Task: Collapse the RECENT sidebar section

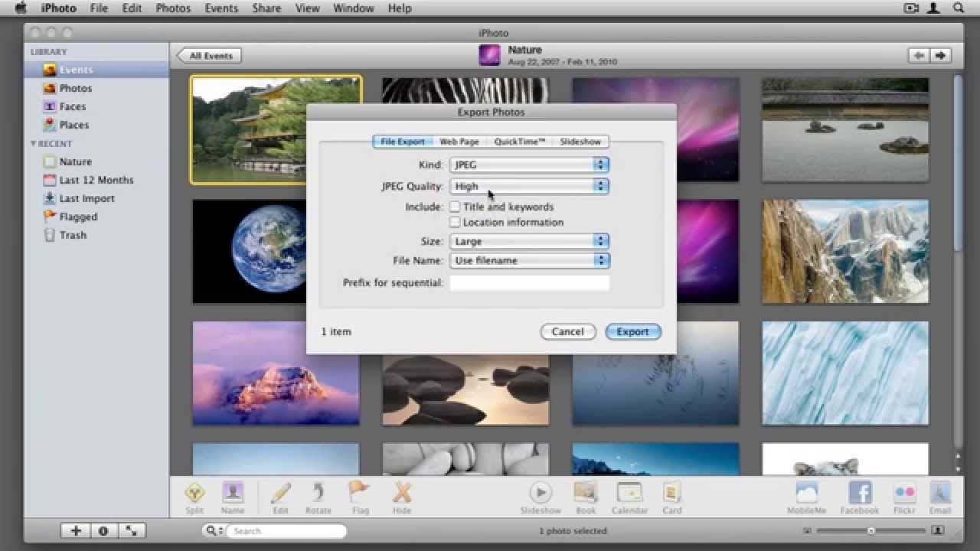Action: [34, 143]
